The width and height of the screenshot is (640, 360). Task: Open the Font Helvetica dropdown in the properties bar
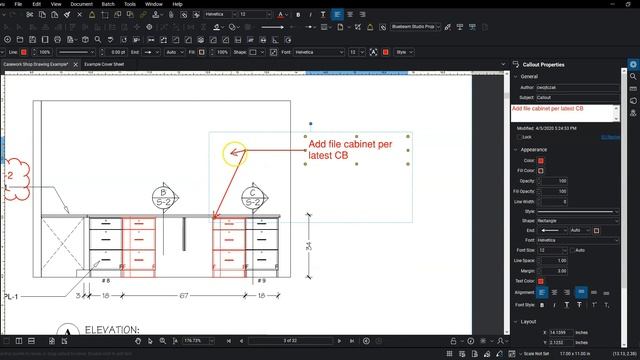tap(319, 52)
